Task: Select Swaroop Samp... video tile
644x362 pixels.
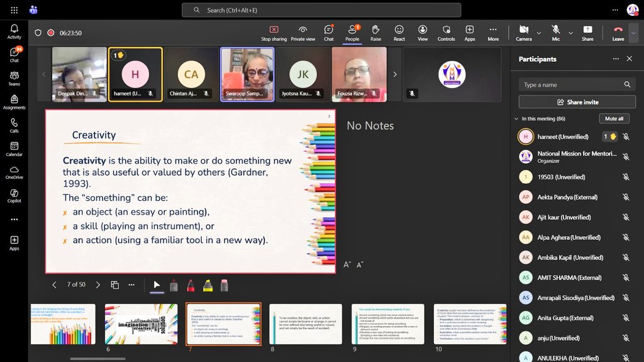Action: 247,74
